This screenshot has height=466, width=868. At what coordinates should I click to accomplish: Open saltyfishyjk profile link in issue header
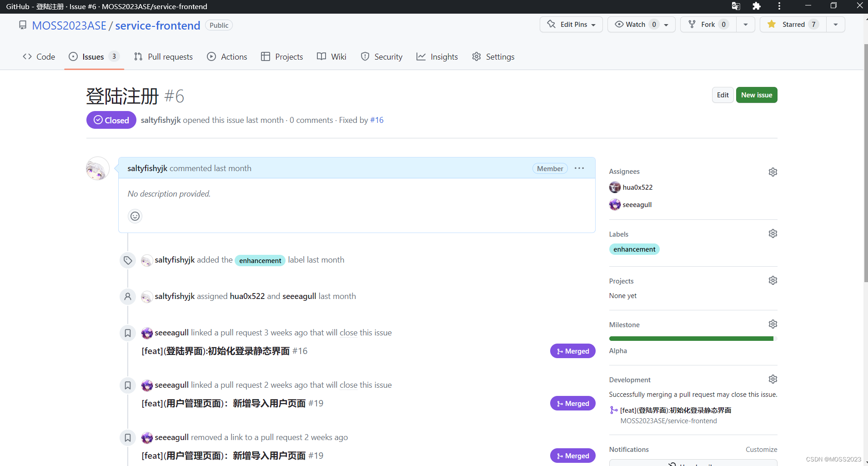[x=161, y=120]
